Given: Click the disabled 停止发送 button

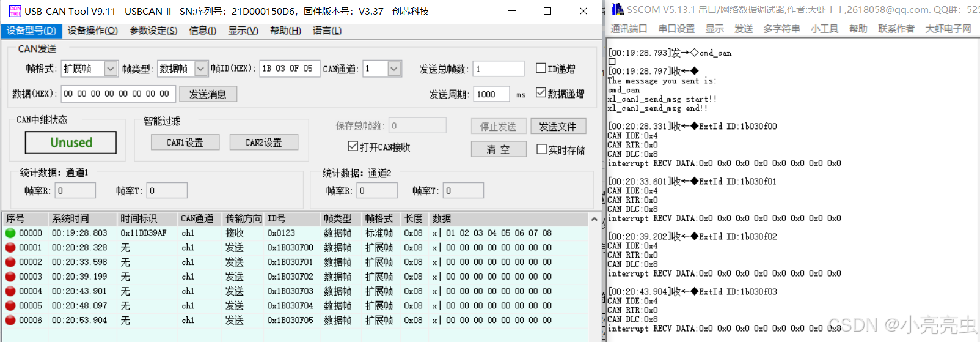Looking at the screenshot, I should tap(499, 126).
